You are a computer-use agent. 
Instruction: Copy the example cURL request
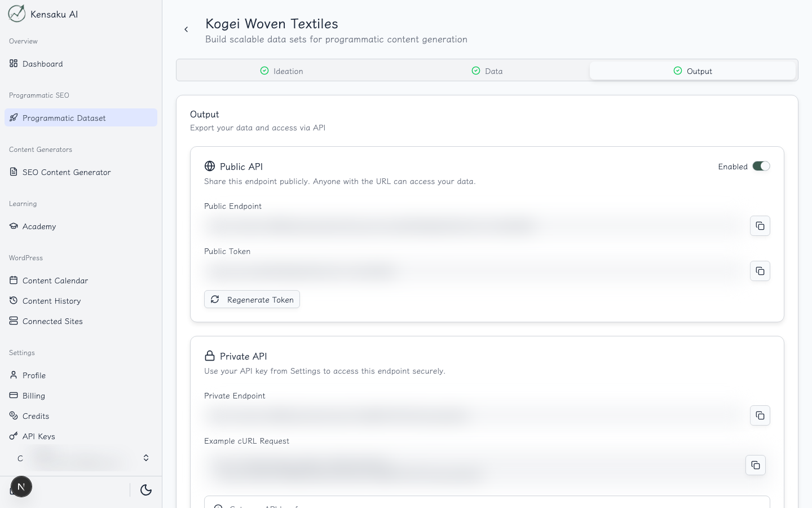(x=756, y=465)
